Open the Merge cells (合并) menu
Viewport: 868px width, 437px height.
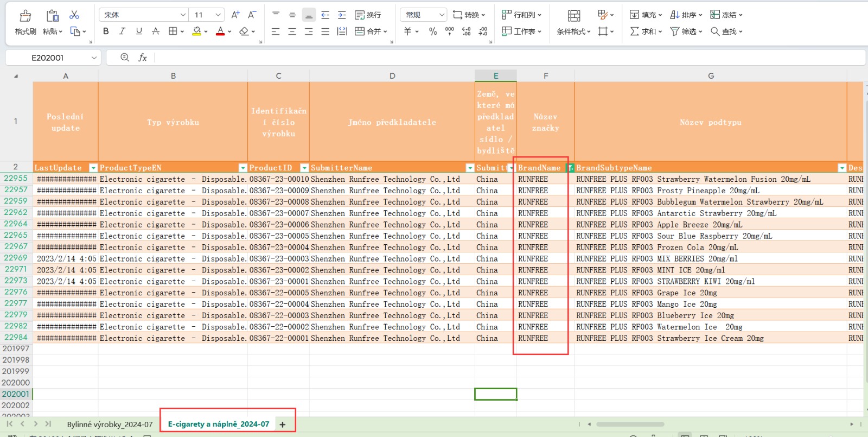click(371, 31)
